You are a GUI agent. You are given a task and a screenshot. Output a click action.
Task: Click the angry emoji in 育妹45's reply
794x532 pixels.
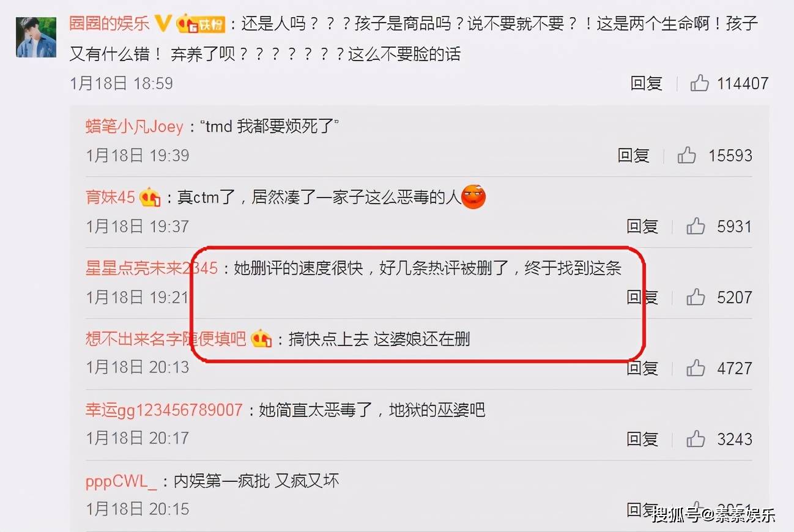[473, 197]
